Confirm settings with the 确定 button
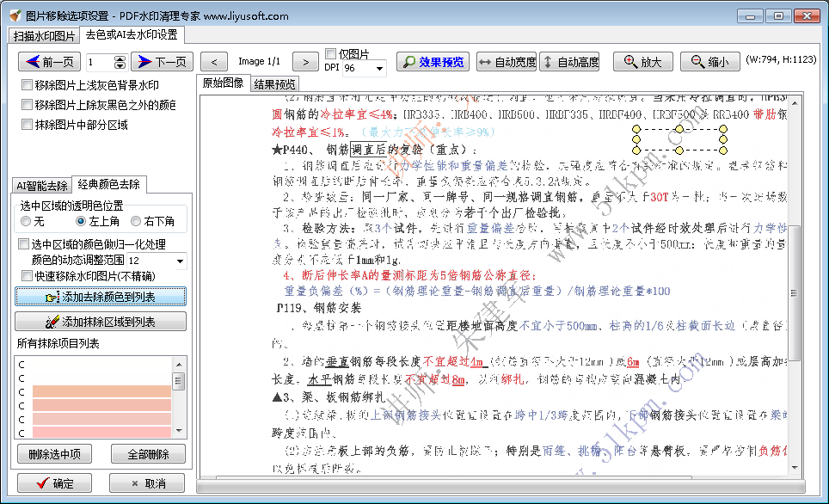829x504 pixels. coord(52,482)
